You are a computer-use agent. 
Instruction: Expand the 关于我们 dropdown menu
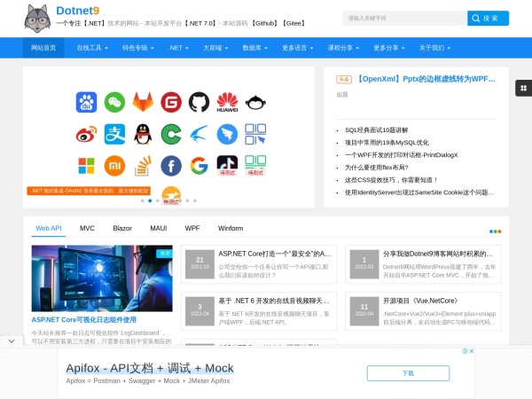tap(435, 48)
